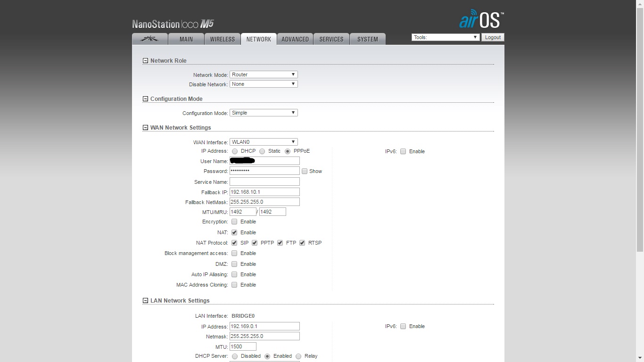Enable MAC Address Cloning
The image size is (644, 362).
[234, 285]
